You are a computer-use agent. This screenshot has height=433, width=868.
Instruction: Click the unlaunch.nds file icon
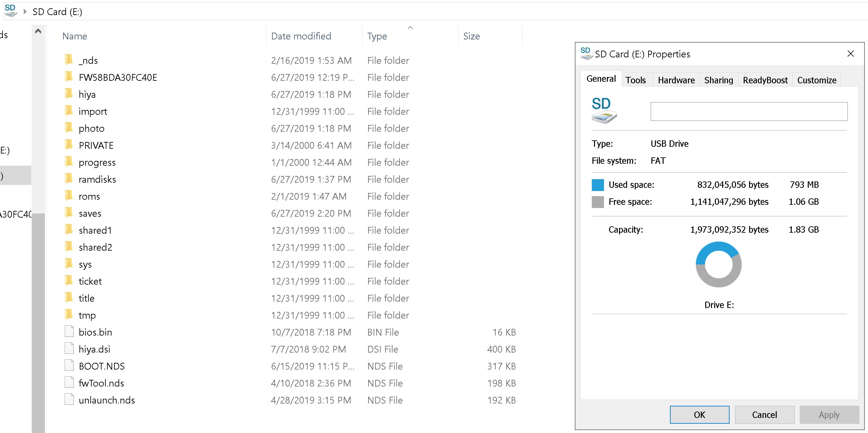69,400
